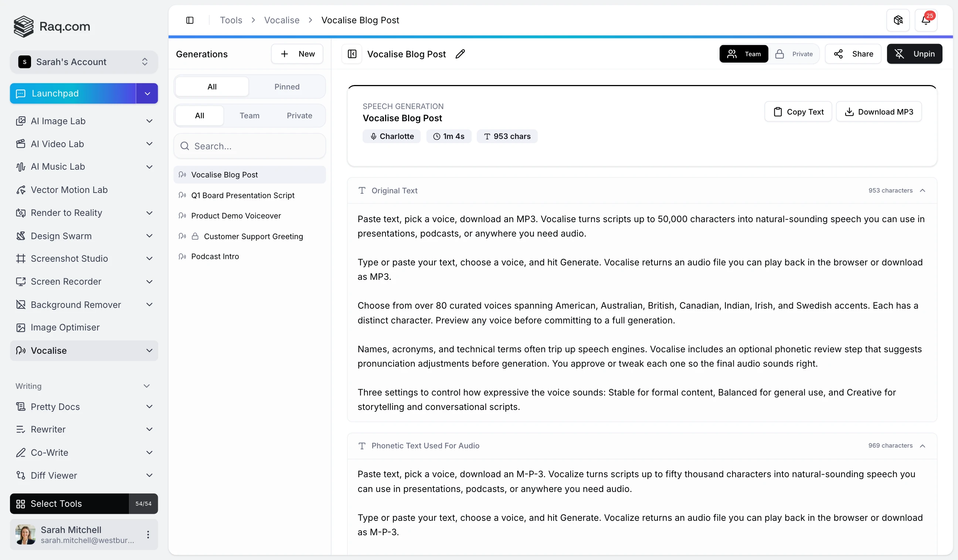Open the Sarah's Account switcher dropdown
The height and width of the screenshot is (560, 958).
pos(84,62)
